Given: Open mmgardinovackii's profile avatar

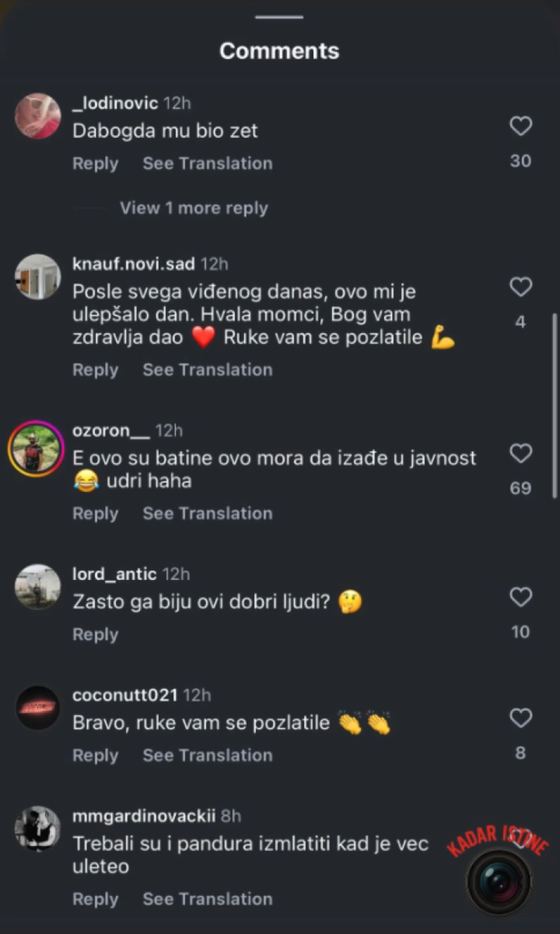Looking at the screenshot, I should click(x=38, y=828).
